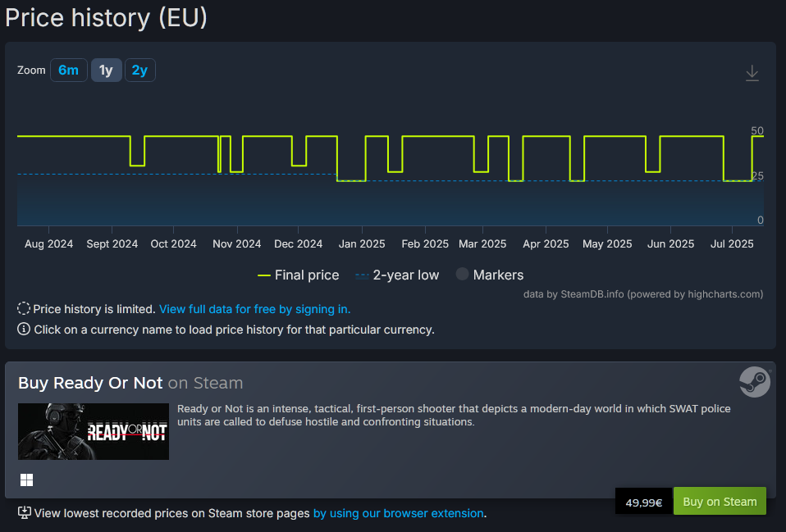786x532 pixels.
Task: Download the price chart via arrow icon
Action: [752, 73]
